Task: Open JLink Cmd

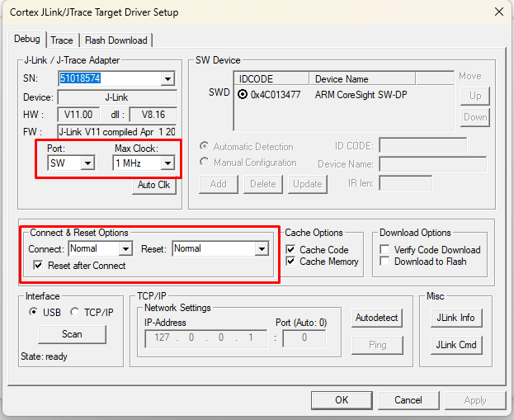Action: click(x=456, y=345)
